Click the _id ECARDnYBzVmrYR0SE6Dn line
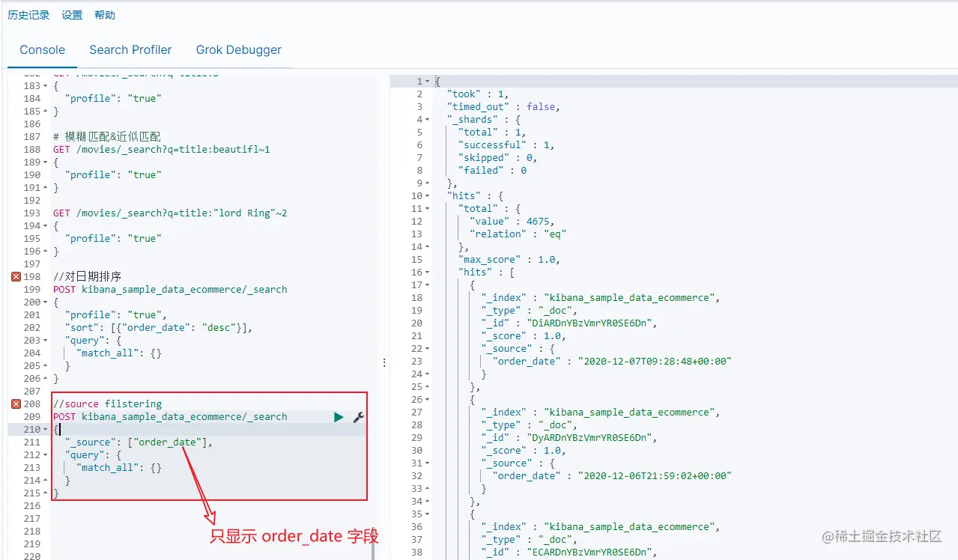958x560 pixels. tap(569, 552)
